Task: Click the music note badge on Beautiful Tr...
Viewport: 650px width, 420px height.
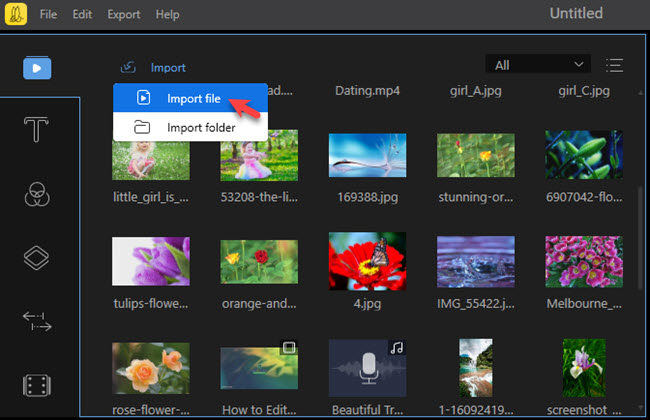Action: pos(397,347)
